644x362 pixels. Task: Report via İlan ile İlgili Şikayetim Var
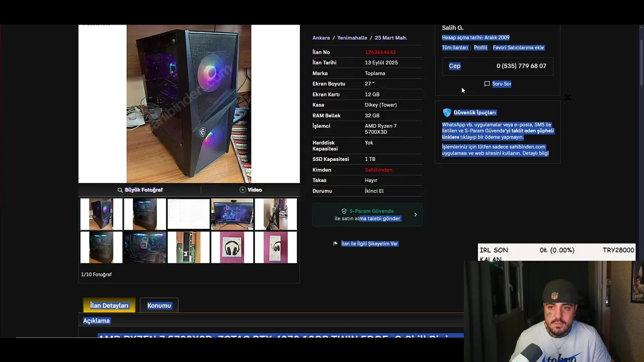click(x=369, y=244)
